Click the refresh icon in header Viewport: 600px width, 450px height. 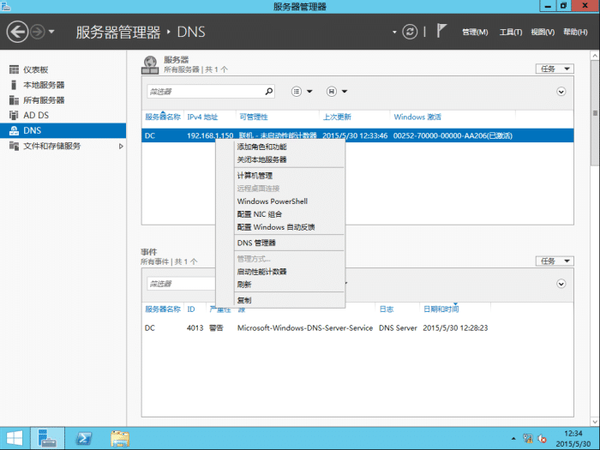[409, 32]
